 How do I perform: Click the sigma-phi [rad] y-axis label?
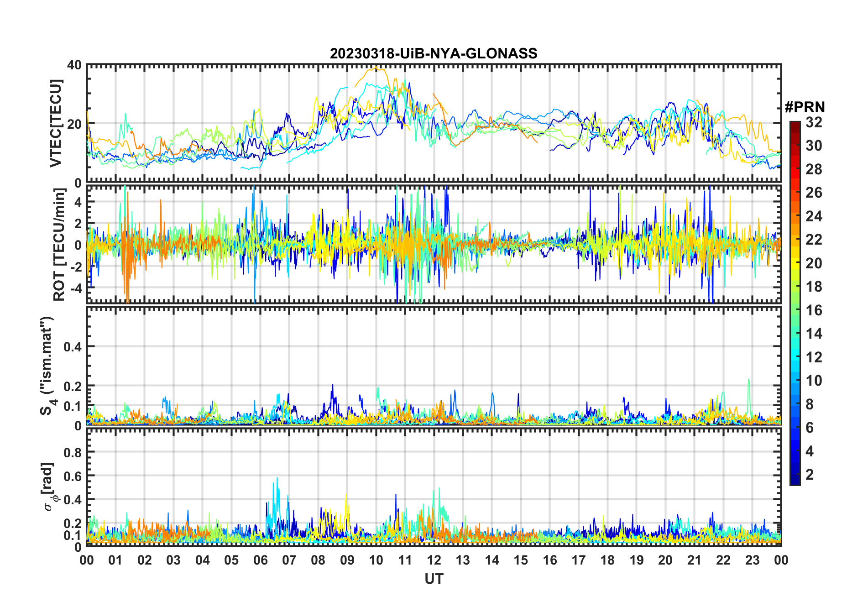(x=49, y=487)
